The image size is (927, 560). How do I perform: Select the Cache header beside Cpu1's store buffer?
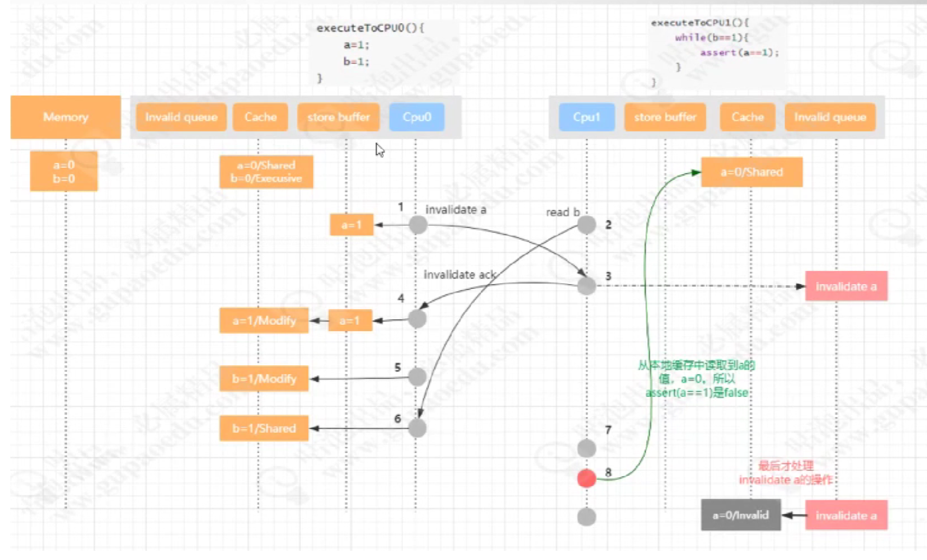pos(747,117)
